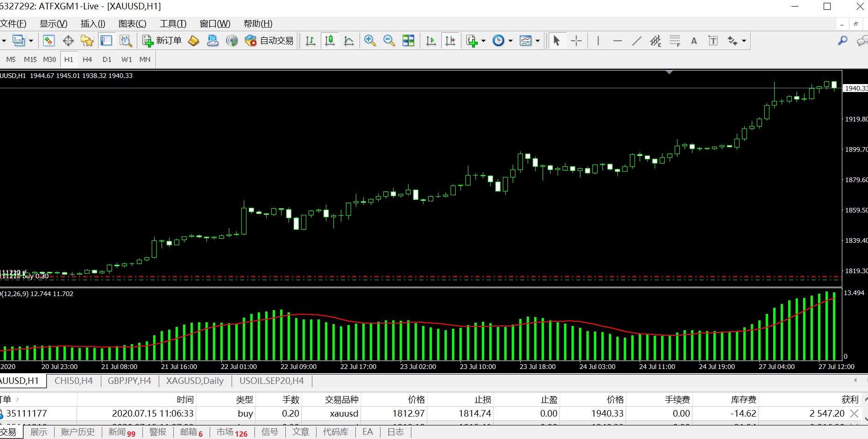Image resolution: width=868 pixels, height=439 pixels.
Task: Open the Strategy Tester magnifier icon
Action: pos(126,41)
